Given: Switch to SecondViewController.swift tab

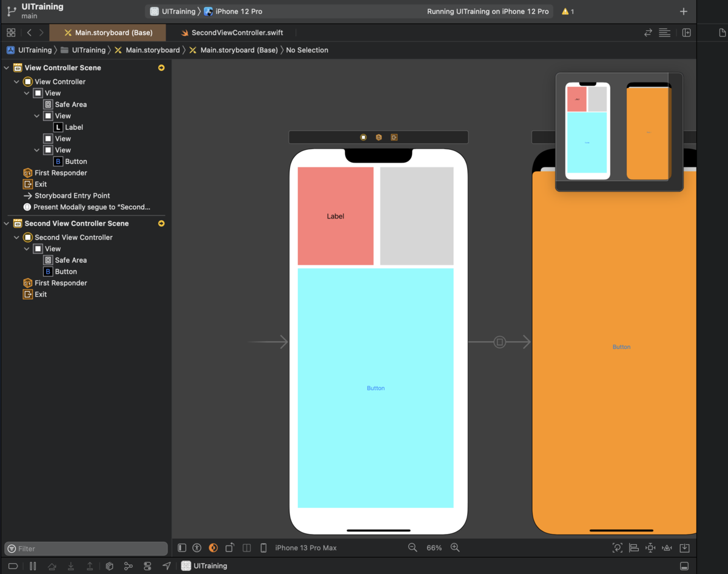Looking at the screenshot, I should point(231,33).
